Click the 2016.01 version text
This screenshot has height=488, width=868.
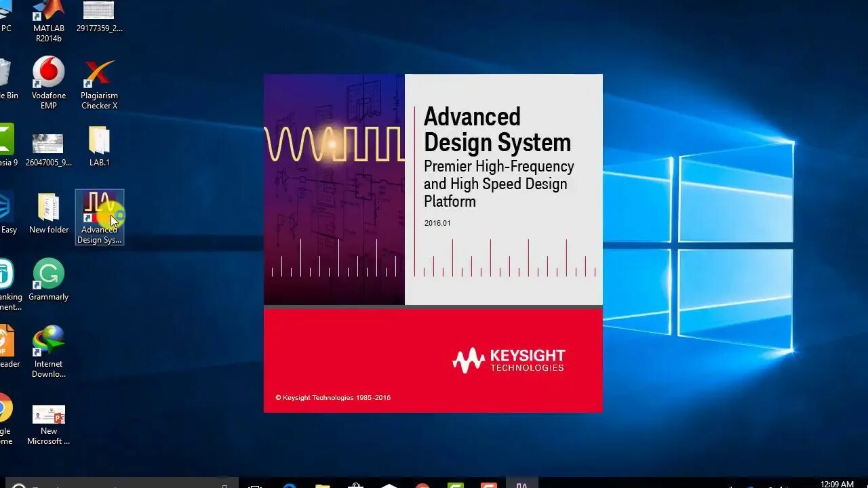pos(437,223)
